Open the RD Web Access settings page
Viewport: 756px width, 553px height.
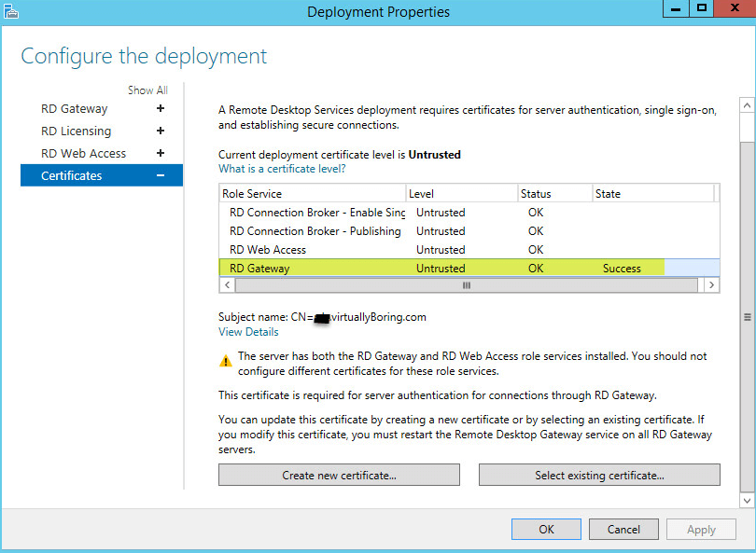[83, 153]
